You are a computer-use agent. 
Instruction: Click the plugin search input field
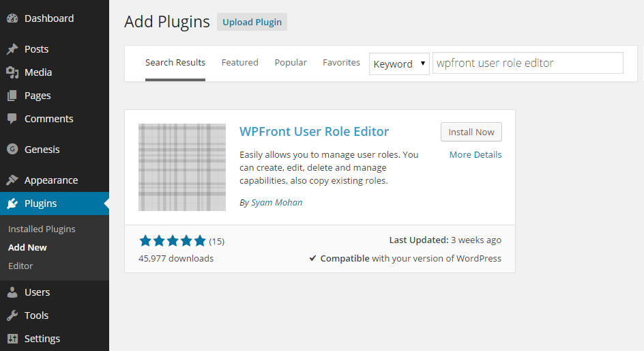(528, 63)
